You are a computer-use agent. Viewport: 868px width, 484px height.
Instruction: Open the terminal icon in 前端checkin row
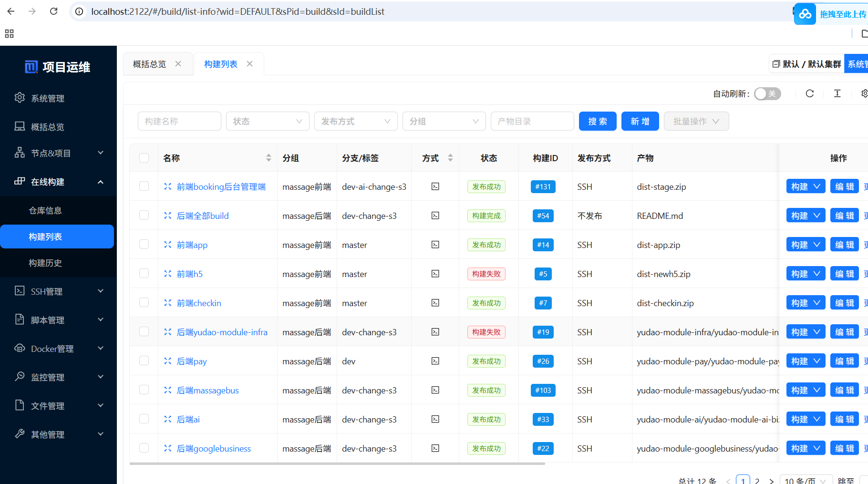pyautogui.click(x=435, y=303)
